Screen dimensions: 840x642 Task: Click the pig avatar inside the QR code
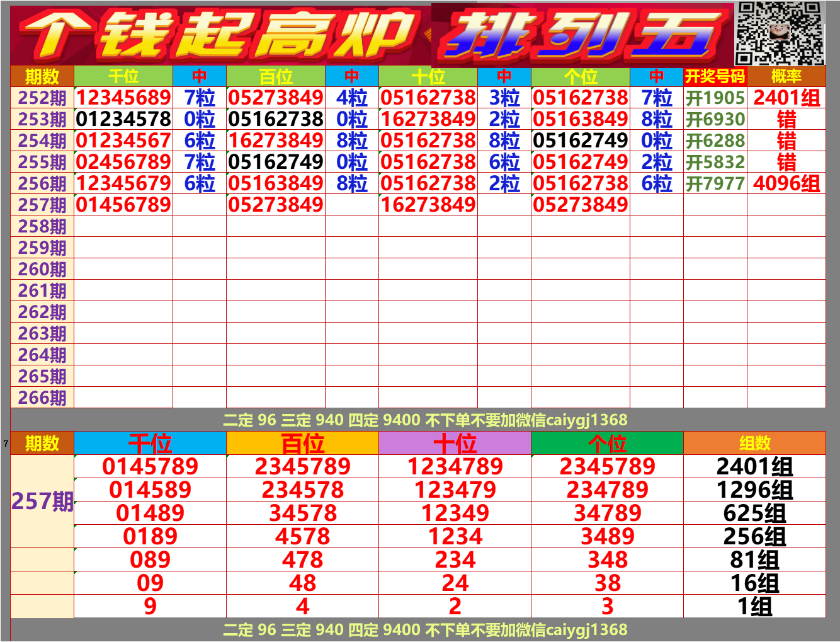[780, 33]
